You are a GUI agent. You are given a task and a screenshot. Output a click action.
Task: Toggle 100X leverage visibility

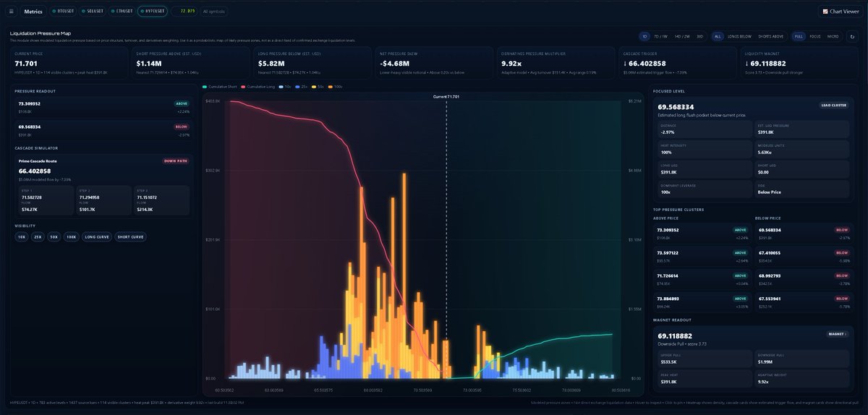pos(71,236)
